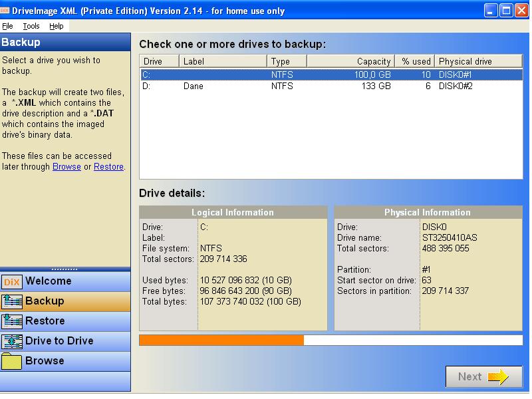
Task: Click the Backup drive icon in sidebar
Action: [x=12, y=301]
